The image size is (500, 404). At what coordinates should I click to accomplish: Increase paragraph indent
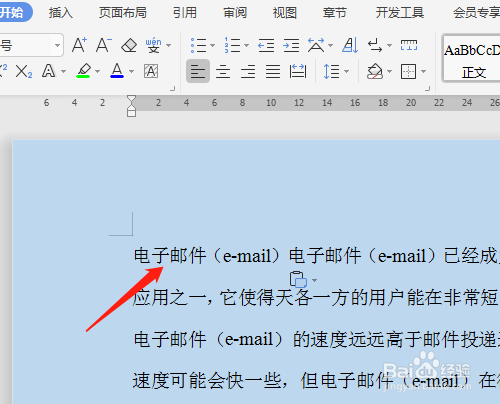click(x=291, y=45)
